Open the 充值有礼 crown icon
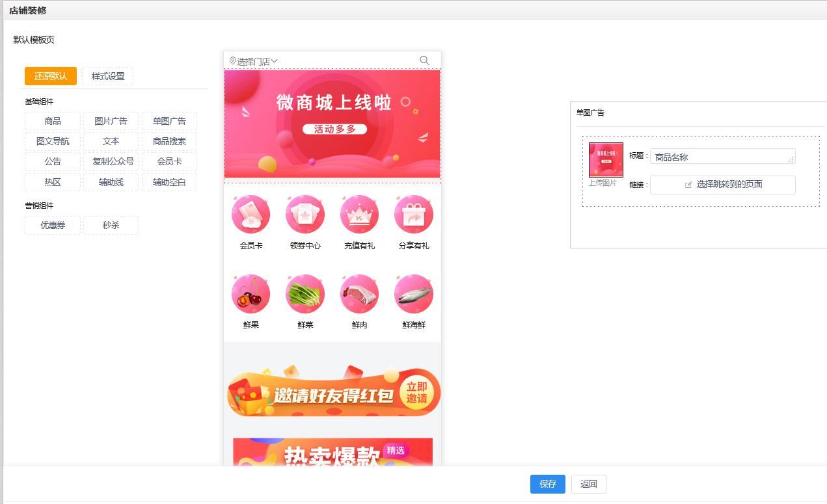827x504 pixels. point(360,214)
